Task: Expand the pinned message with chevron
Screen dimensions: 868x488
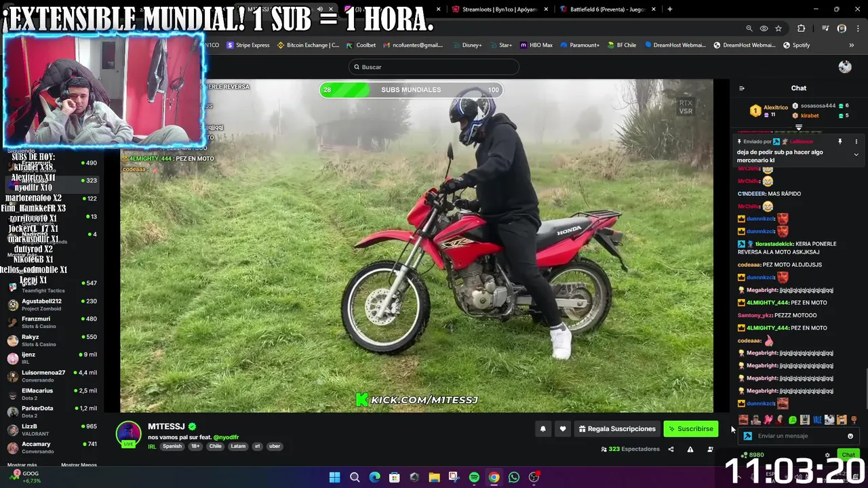Action: pos(856,155)
